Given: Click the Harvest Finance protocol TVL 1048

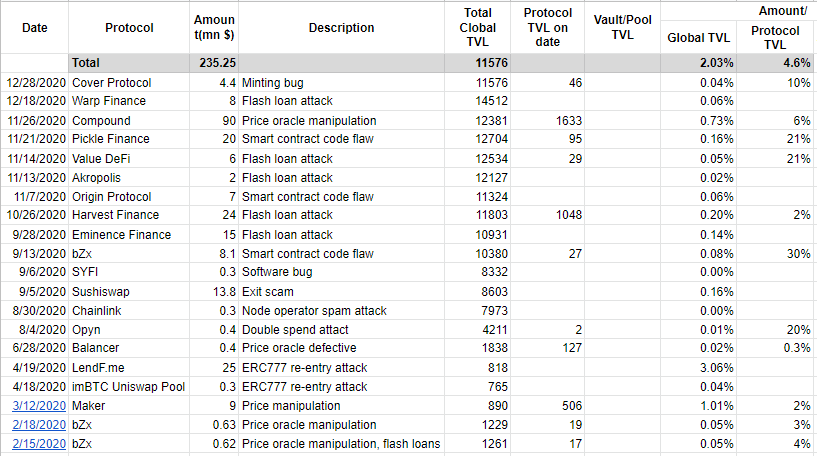Looking at the screenshot, I should (x=548, y=215).
